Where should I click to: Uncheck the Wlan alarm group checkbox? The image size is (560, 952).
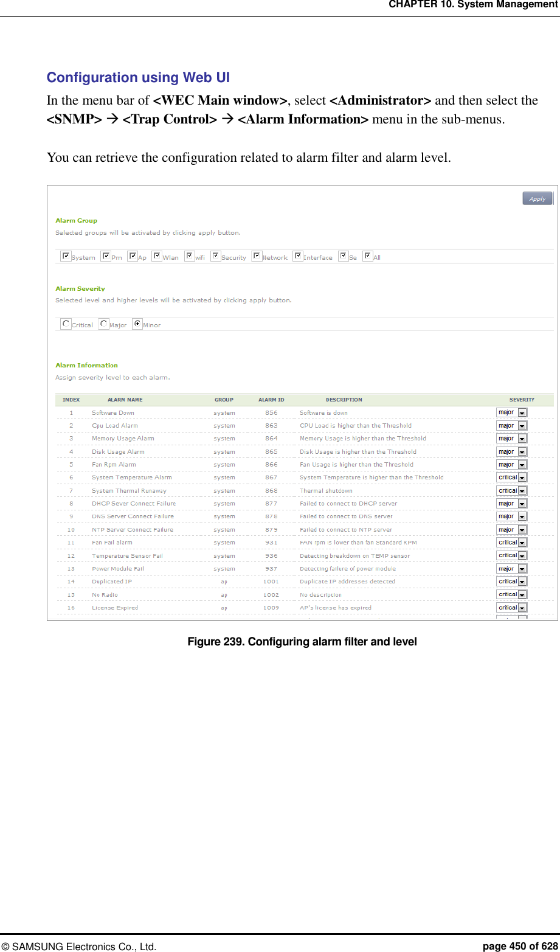(157, 255)
